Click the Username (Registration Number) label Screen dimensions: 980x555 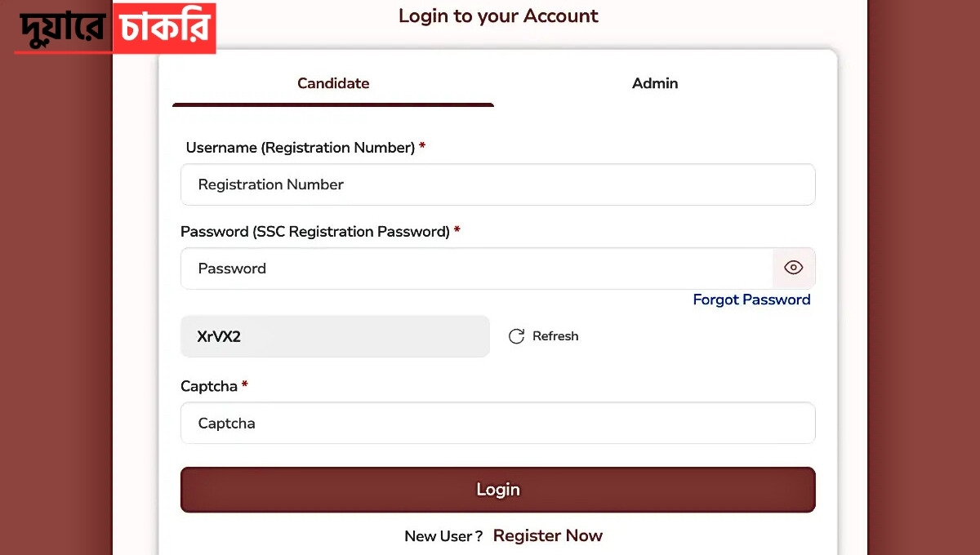tap(300, 148)
